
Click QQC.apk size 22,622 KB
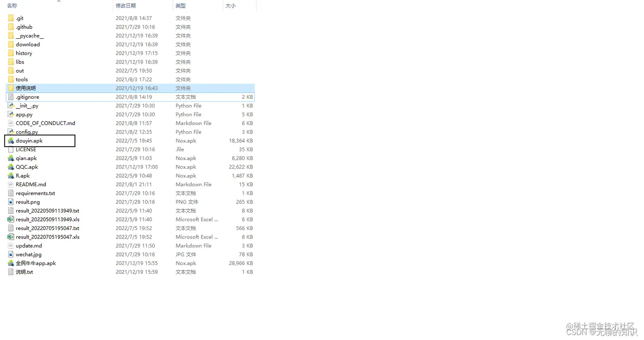pyautogui.click(x=241, y=167)
